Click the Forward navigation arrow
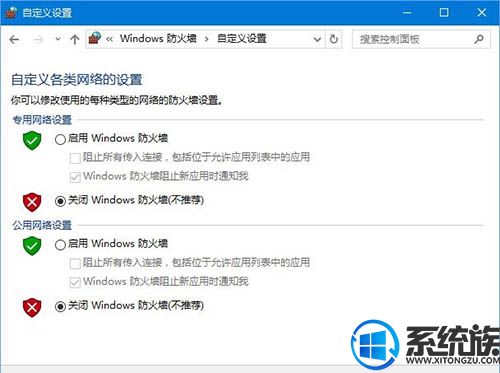The height and width of the screenshot is (373, 500). pos(38,40)
